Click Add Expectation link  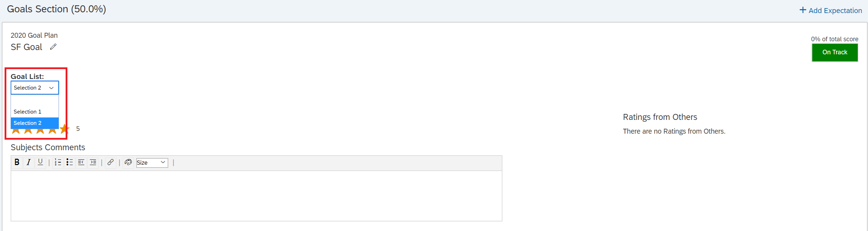tap(835, 11)
